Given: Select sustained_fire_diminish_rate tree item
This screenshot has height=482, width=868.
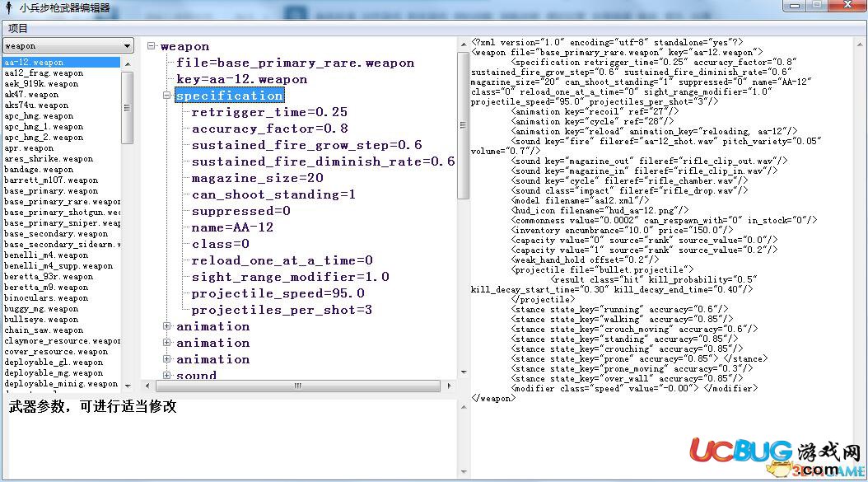Looking at the screenshot, I should (324, 161).
